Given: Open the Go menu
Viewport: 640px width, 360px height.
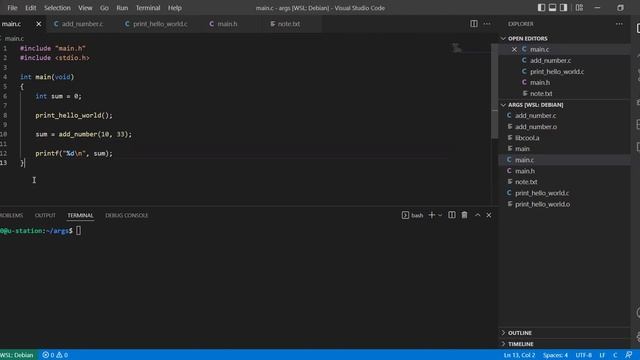Looking at the screenshot, I should tap(104, 8).
